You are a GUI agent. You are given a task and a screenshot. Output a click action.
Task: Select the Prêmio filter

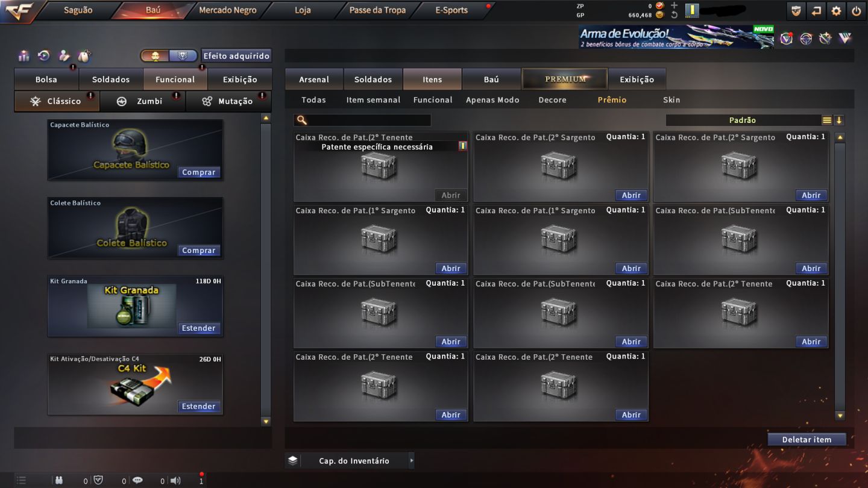612,100
